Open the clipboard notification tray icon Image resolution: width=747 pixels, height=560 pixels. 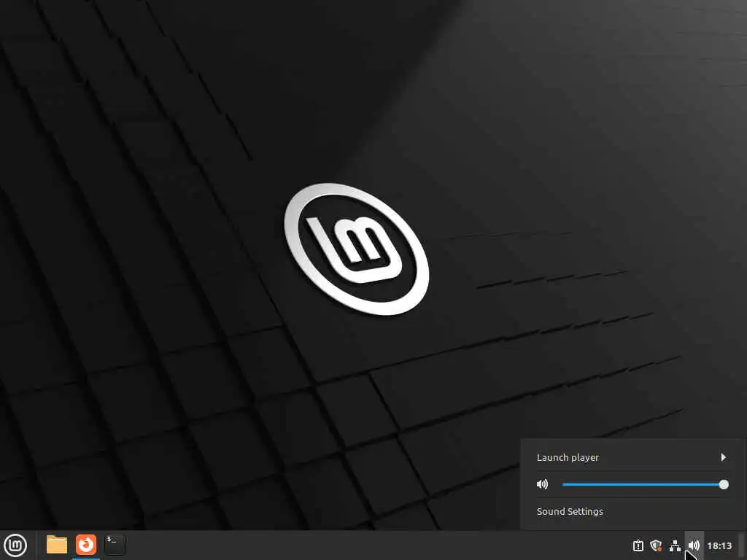click(x=638, y=545)
